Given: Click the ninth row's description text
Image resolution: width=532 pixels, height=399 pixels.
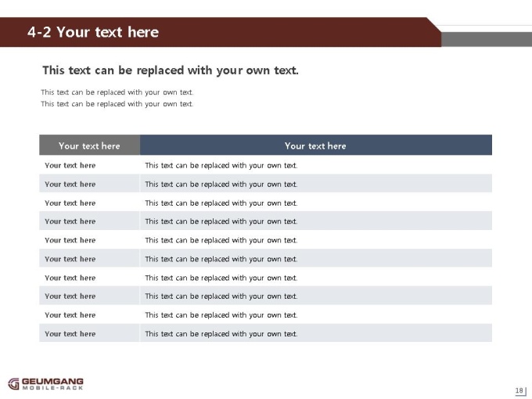Looking at the screenshot, I should click(221, 315).
